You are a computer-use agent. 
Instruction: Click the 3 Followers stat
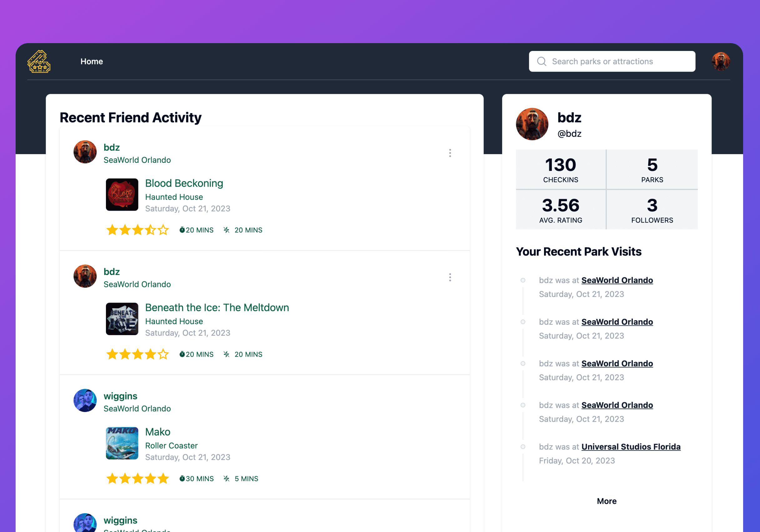click(x=652, y=209)
